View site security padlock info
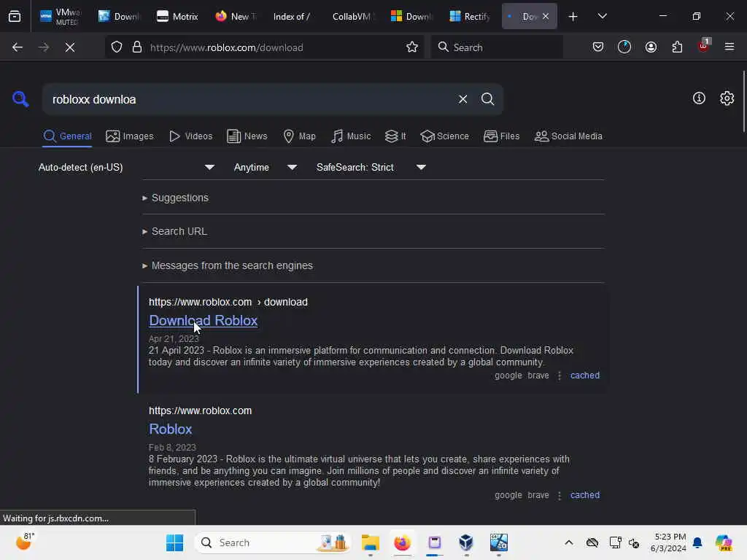 point(137,47)
